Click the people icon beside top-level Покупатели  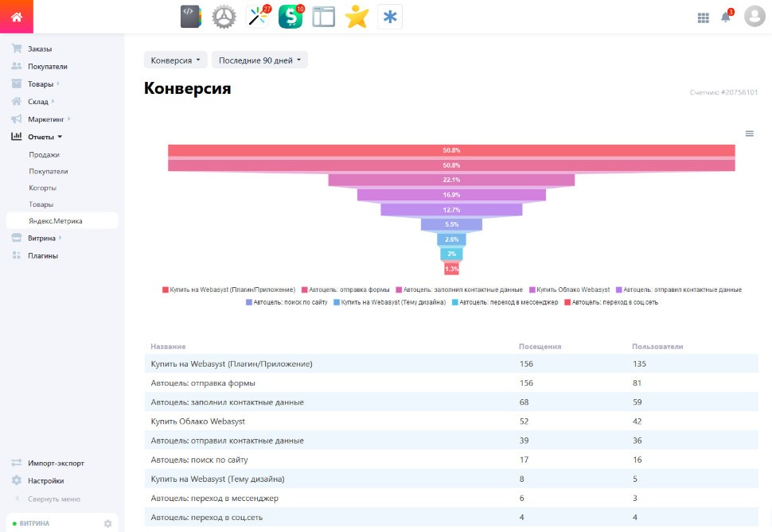[x=17, y=66]
